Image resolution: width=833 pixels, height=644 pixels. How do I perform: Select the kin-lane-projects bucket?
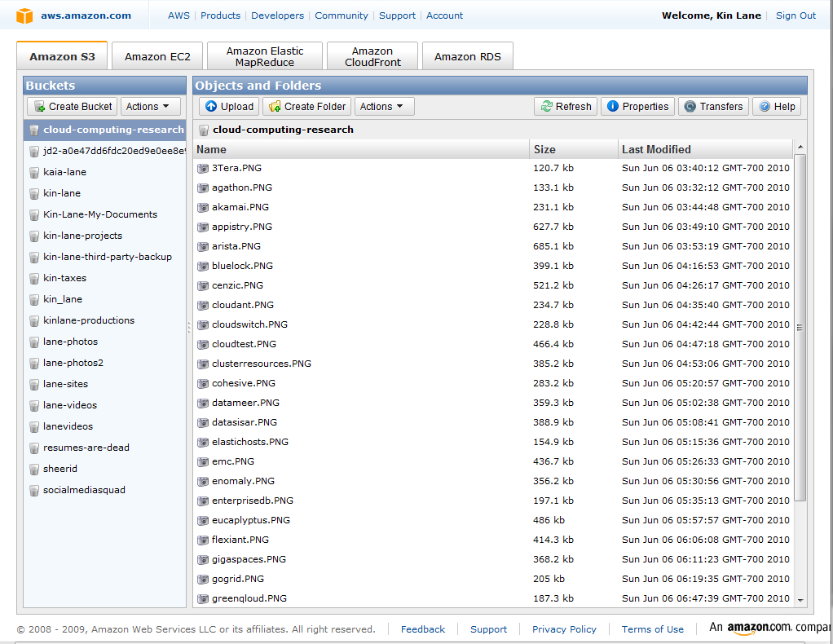(104, 236)
